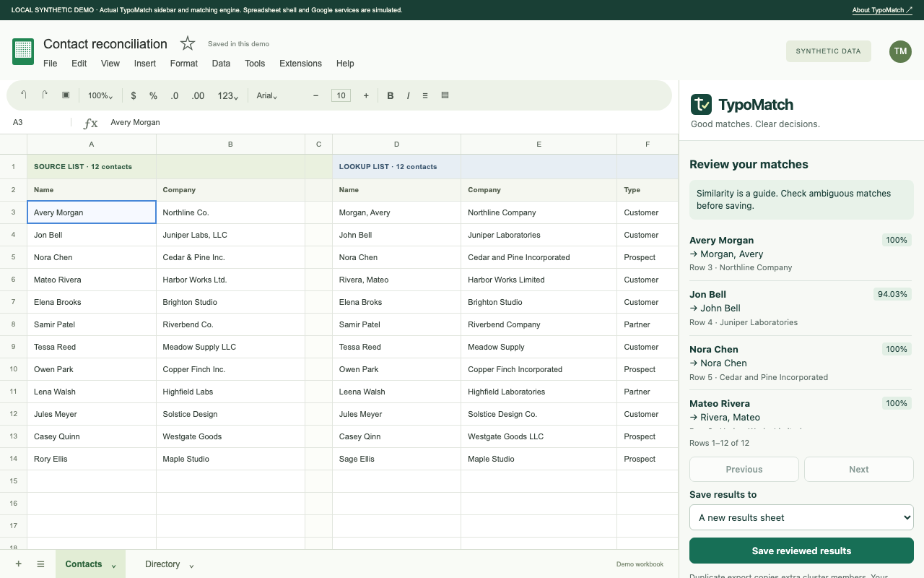Click the Previous page button
The image size is (924, 578).
[x=744, y=469]
